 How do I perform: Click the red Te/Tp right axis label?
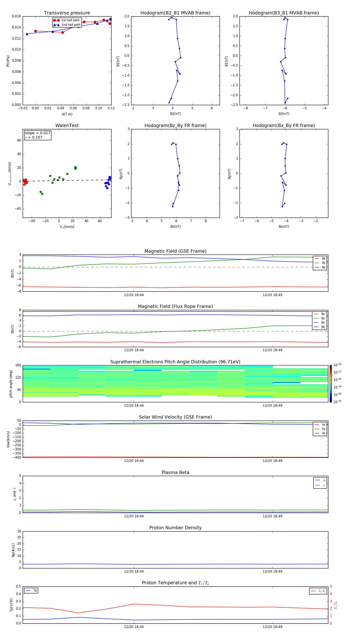336,605
